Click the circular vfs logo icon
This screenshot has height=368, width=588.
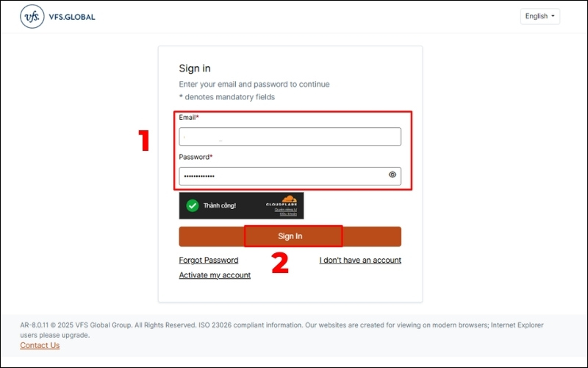point(32,16)
